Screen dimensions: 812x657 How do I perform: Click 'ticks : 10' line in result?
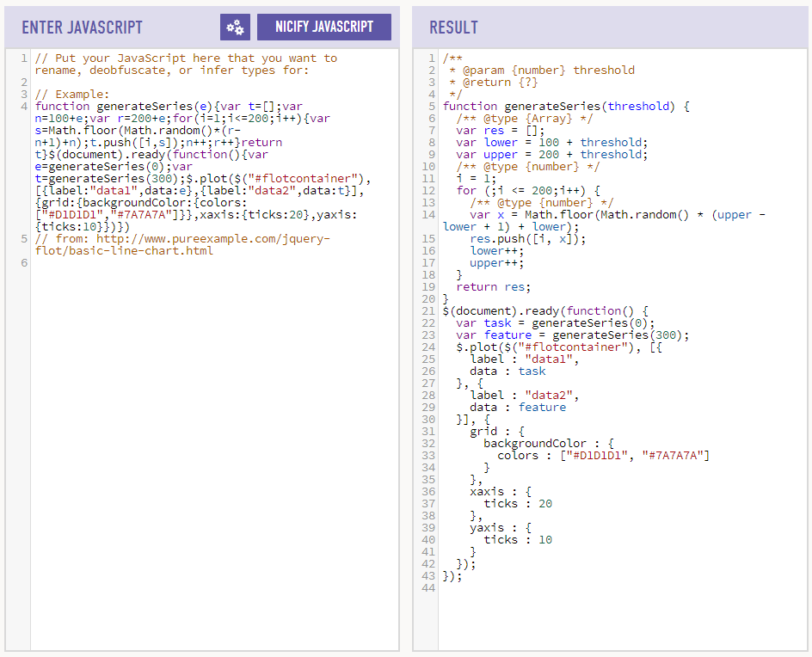point(518,540)
